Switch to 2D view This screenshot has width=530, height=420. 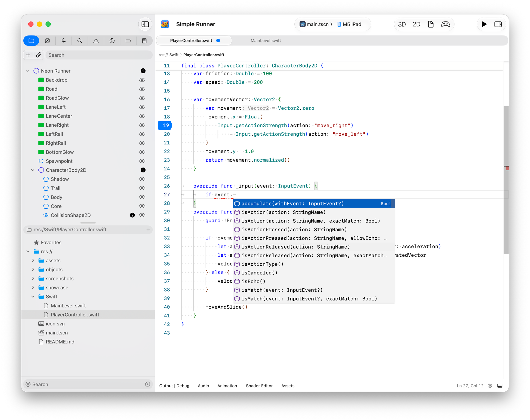[416, 24]
